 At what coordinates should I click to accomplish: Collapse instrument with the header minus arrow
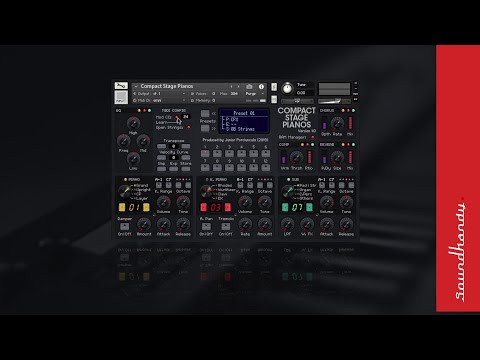pos(135,87)
